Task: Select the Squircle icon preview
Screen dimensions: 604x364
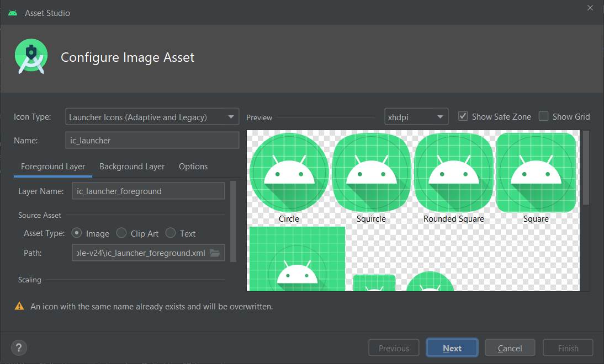Action: pyautogui.click(x=372, y=173)
